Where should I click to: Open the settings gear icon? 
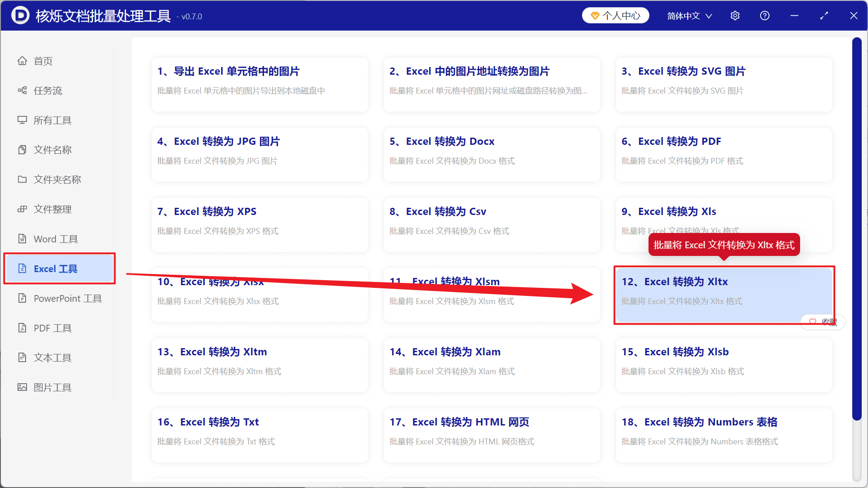tap(735, 16)
